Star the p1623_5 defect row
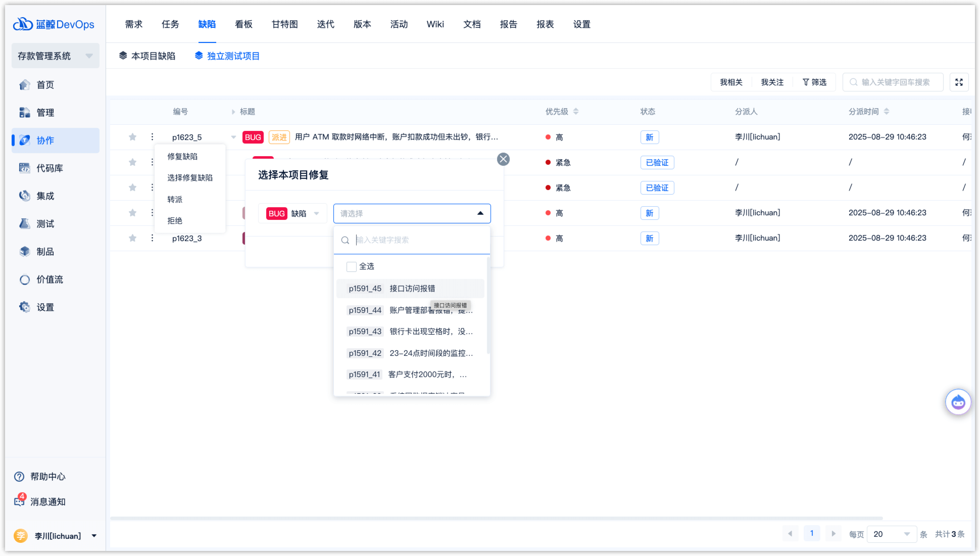Screen dimensions: 980x556 click(132, 137)
